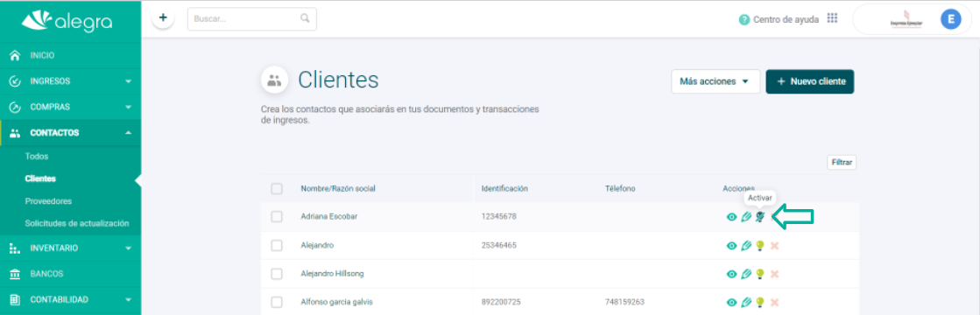Edit Adriana Escobar with pencil icon
The image size is (980, 315).
coord(746,217)
